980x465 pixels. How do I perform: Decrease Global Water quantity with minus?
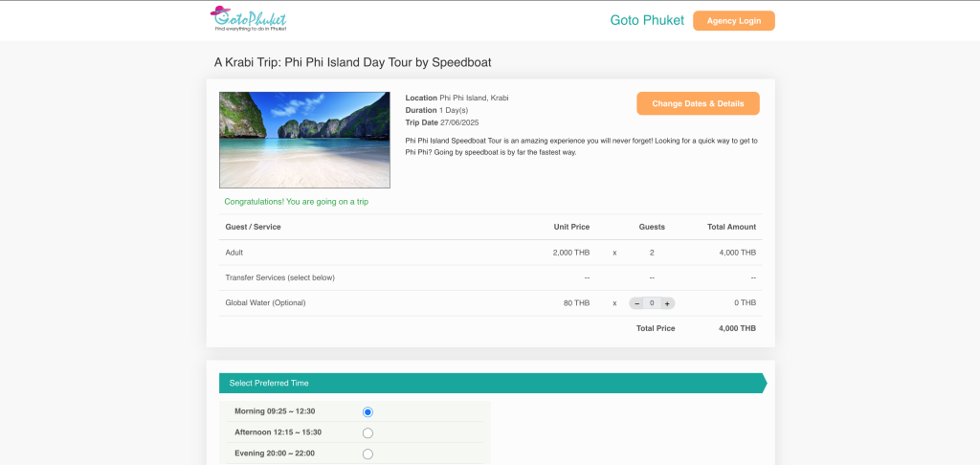click(637, 303)
